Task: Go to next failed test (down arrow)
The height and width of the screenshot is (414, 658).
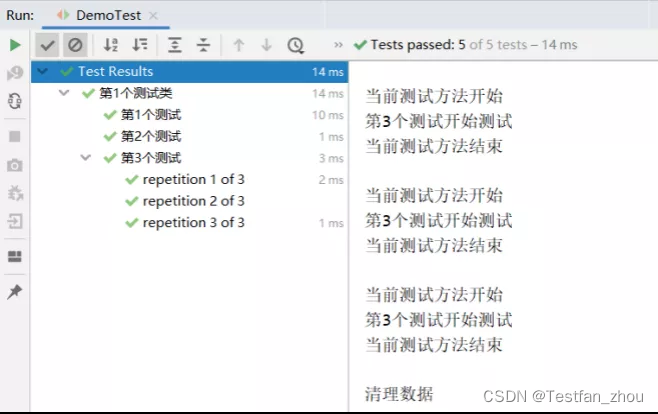Action: 266,45
